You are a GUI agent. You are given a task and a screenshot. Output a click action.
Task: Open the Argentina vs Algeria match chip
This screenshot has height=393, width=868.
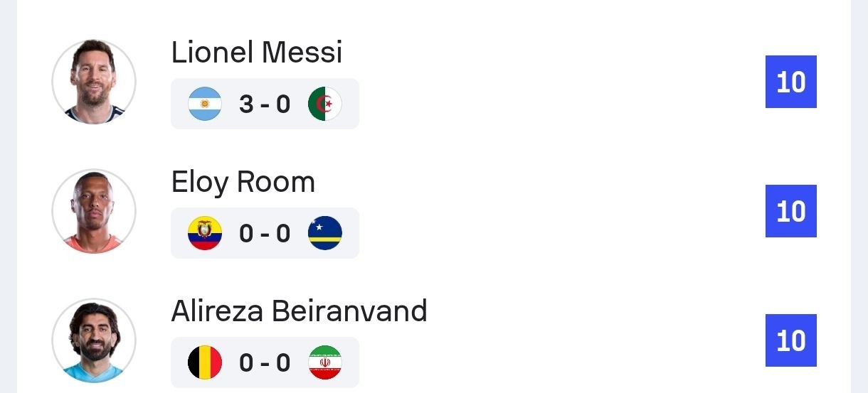(x=265, y=104)
